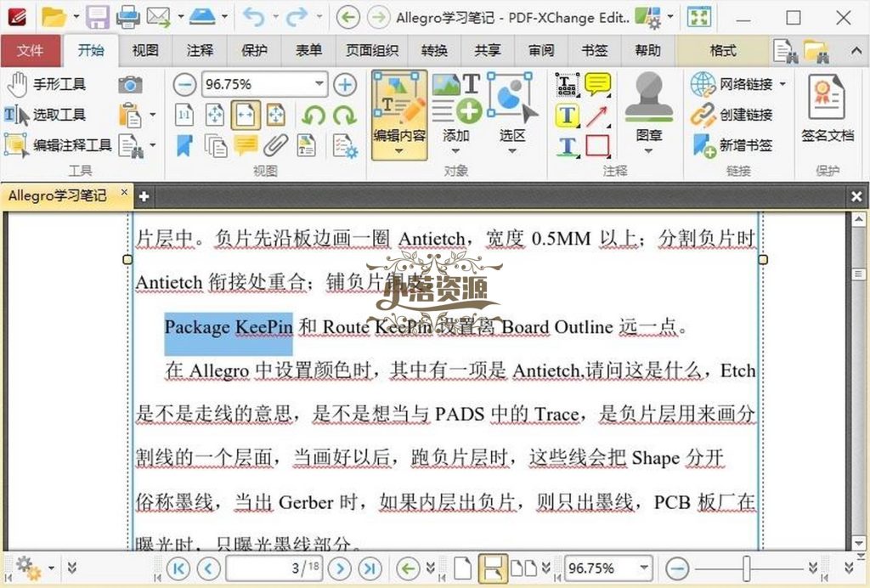Save the document with floppy icon
Viewport: 870px width, 588px height.
[97, 17]
